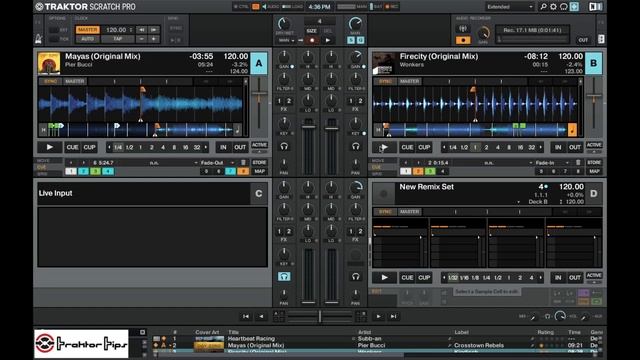Image resolution: width=640 pixels, height=360 pixels.
Task: Click the Deck B letter badge
Action: [x=593, y=63]
